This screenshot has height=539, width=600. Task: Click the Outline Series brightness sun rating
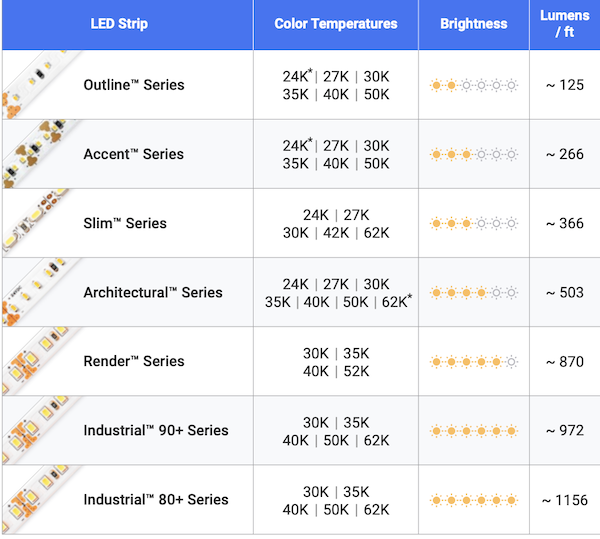475,85
